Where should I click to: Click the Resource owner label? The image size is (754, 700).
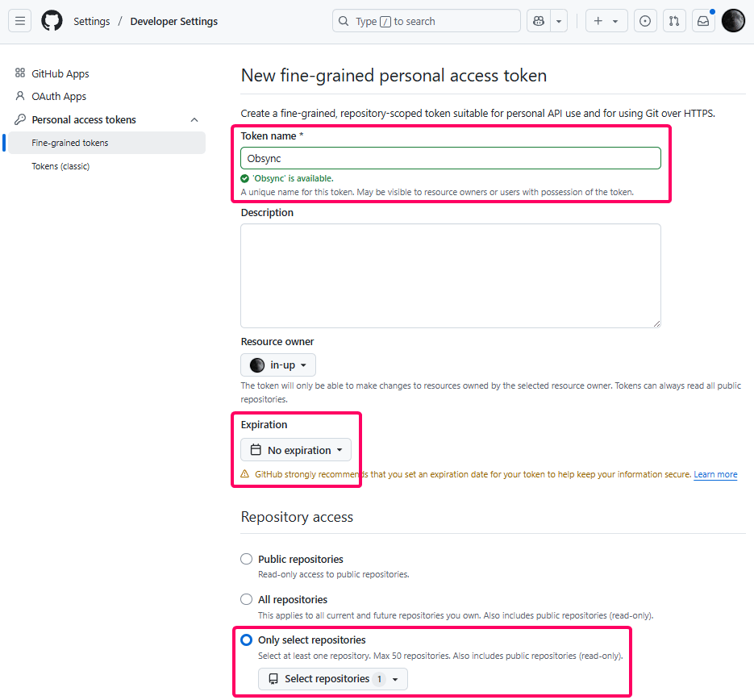point(277,342)
